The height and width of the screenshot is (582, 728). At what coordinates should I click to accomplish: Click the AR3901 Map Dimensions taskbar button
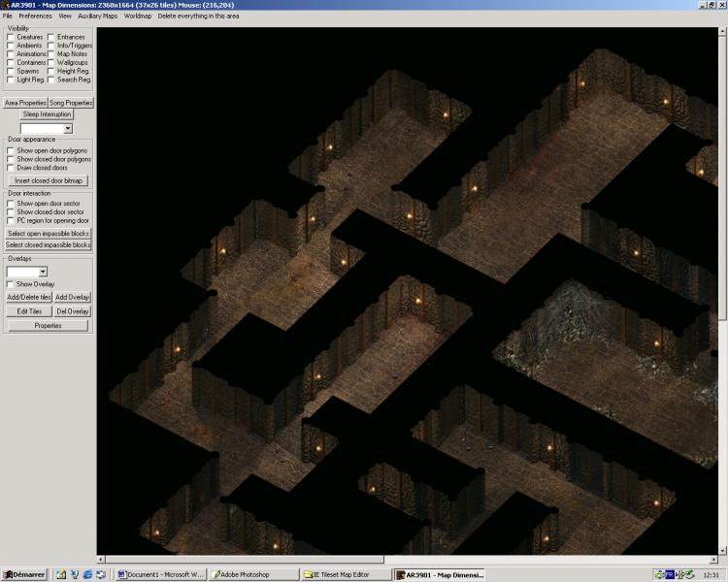[439, 574]
